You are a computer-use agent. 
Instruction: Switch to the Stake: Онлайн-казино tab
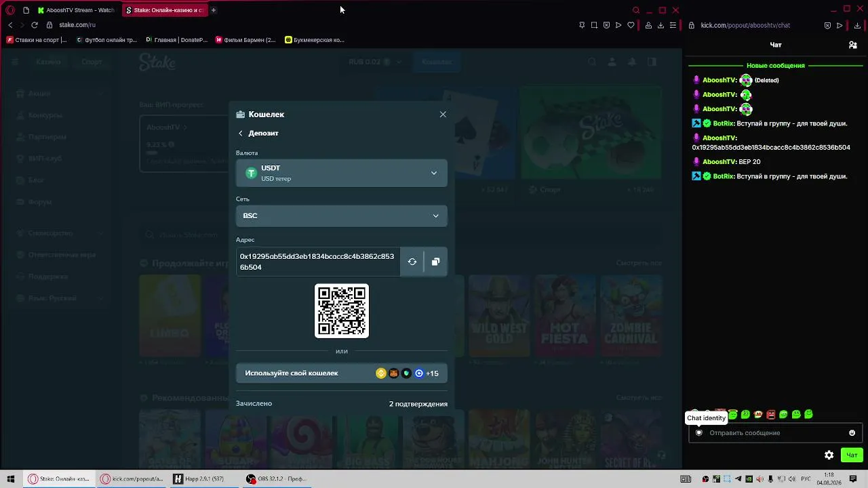[163, 10]
